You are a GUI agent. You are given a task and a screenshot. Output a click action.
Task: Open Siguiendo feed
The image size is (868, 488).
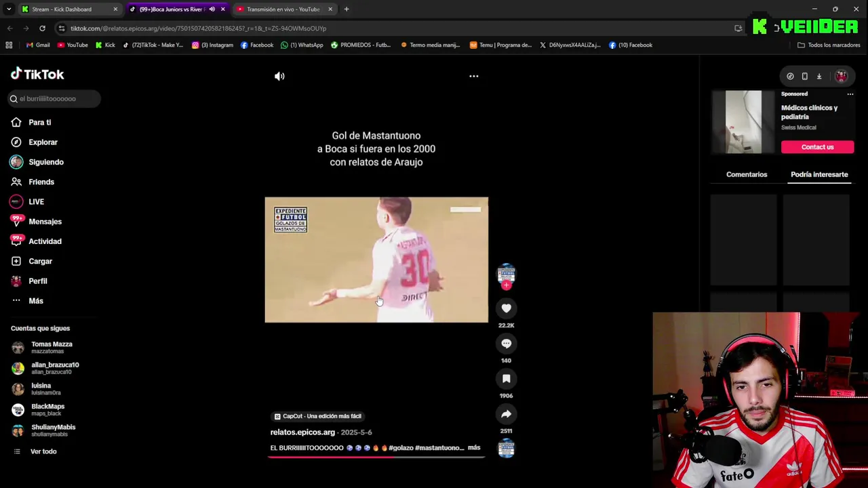click(46, 162)
